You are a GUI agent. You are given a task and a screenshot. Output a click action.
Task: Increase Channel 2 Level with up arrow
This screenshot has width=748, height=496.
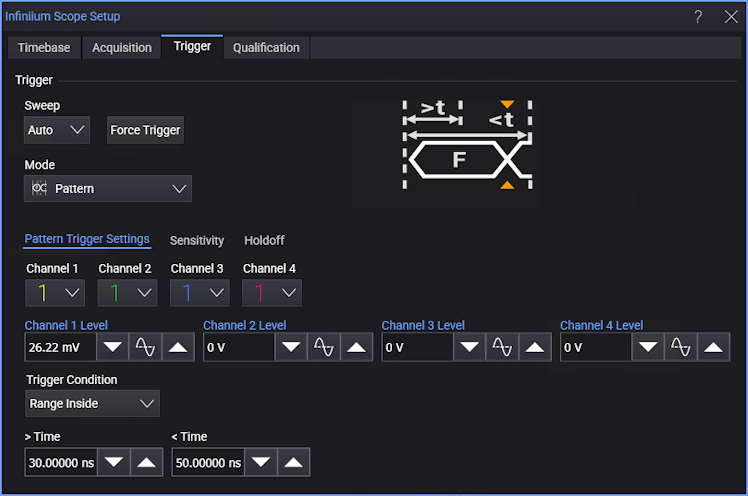point(356,347)
